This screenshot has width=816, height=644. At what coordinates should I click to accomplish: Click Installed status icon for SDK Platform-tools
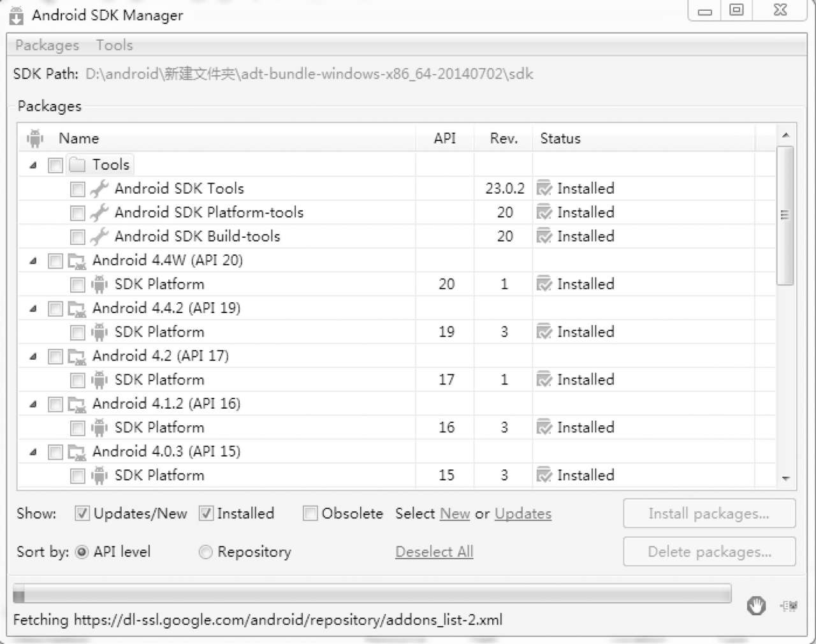tap(544, 213)
